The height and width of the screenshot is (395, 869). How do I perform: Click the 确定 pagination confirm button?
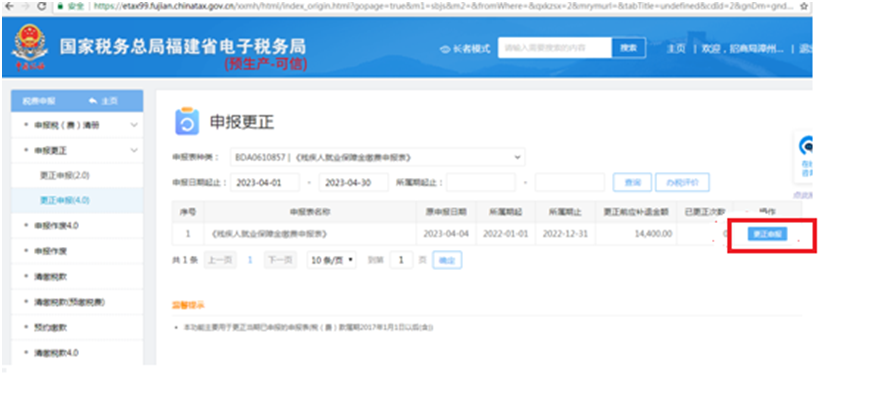[447, 260]
